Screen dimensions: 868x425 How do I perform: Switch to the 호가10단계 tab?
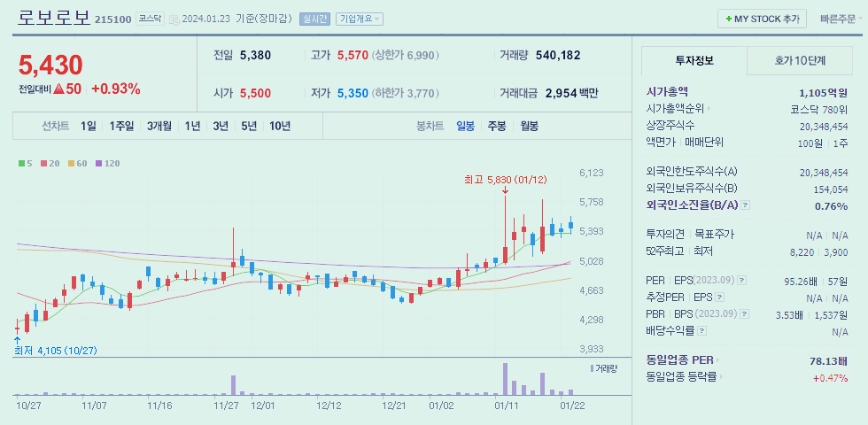pos(799,61)
